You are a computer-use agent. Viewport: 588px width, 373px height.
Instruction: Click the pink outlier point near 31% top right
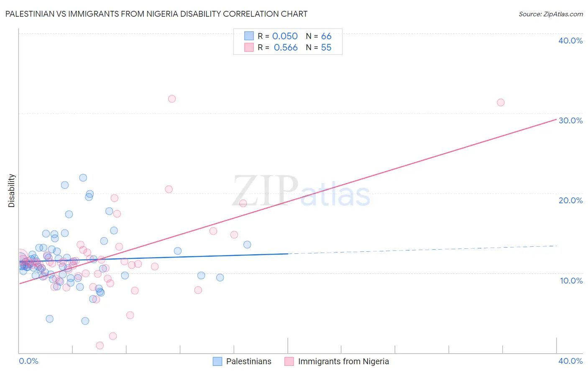point(501,102)
